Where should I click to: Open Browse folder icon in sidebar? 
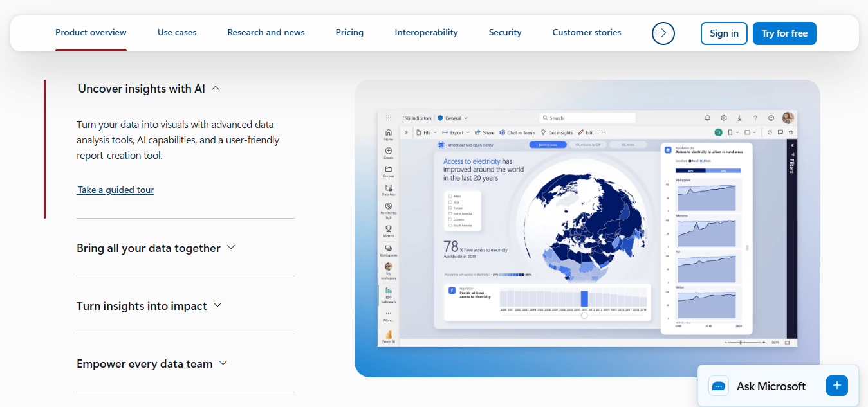pos(388,169)
